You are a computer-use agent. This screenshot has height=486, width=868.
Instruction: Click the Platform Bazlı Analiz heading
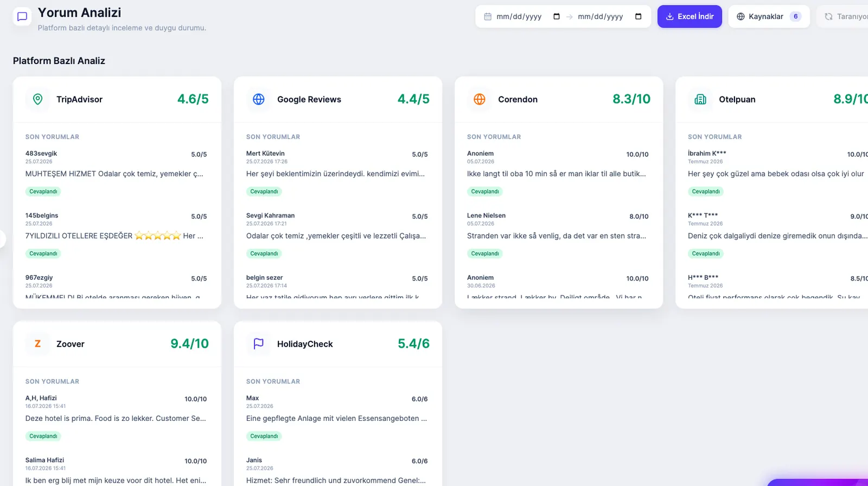(59, 61)
